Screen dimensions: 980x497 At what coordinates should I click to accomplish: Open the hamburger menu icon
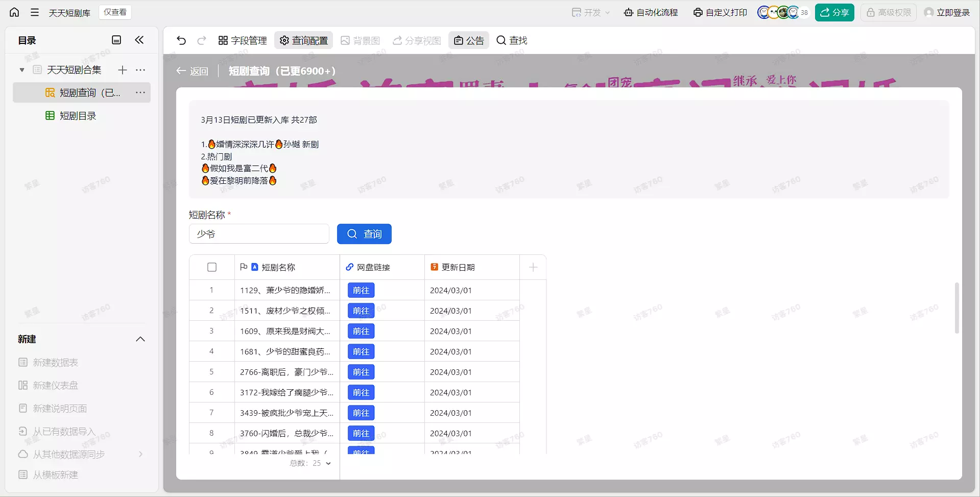[35, 12]
